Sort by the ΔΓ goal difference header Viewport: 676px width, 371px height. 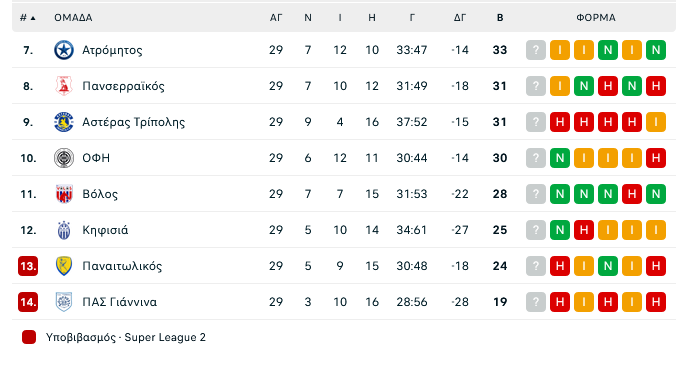(x=460, y=18)
